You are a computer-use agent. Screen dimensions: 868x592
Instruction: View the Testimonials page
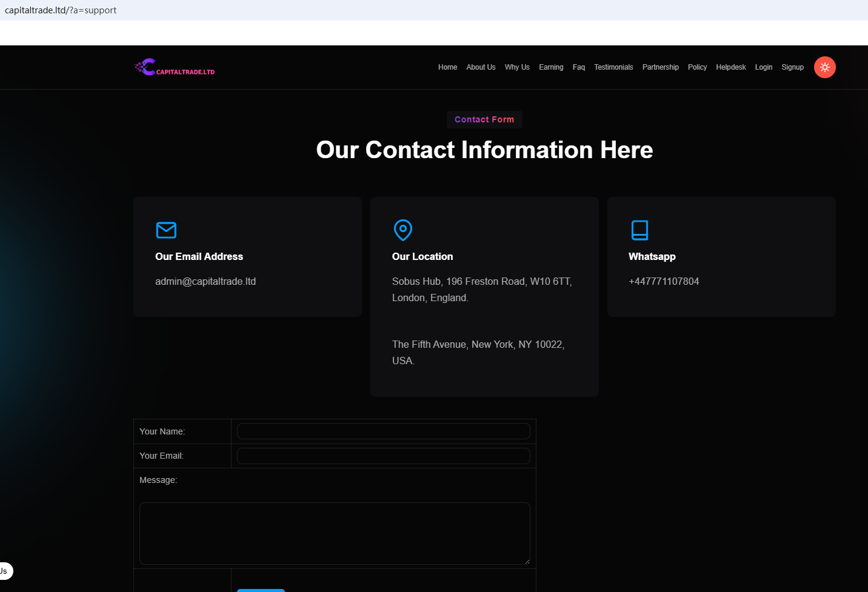coord(613,67)
